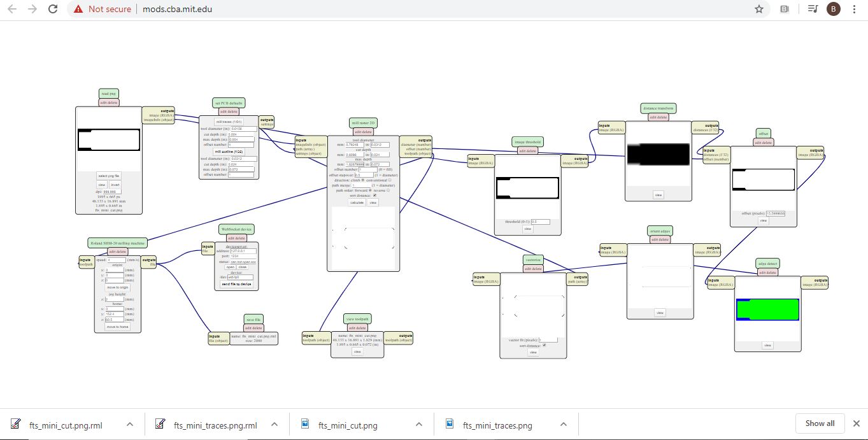Click the Roland SRM-20 milling machine title
The height and width of the screenshot is (440, 868).
click(x=118, y=243)
